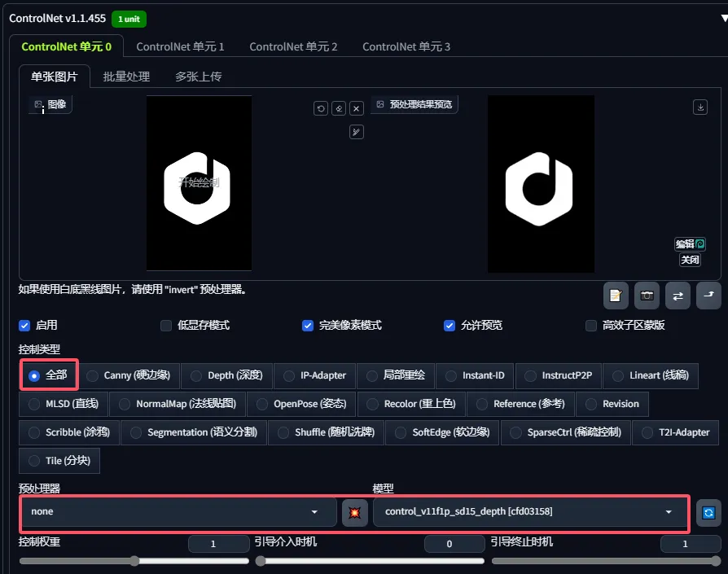Viewport: 728px width, 574px height.
Task: Select the 局部重绘 control type
Action: coord(396,375)
